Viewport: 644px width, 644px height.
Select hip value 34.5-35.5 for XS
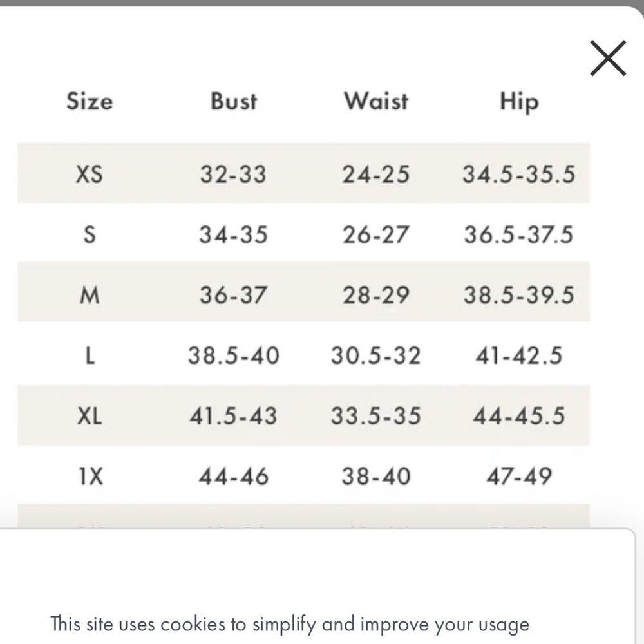518,174
